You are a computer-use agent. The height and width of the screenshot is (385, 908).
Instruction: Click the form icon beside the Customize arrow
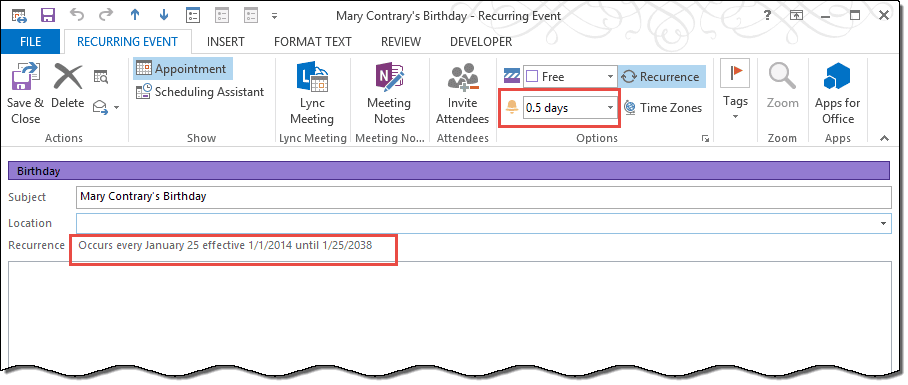[x=251, y=15]
